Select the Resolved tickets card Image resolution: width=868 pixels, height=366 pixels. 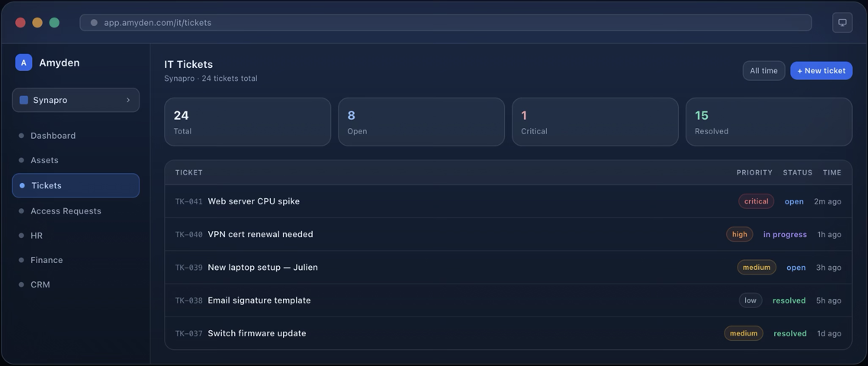pos(769,122)
